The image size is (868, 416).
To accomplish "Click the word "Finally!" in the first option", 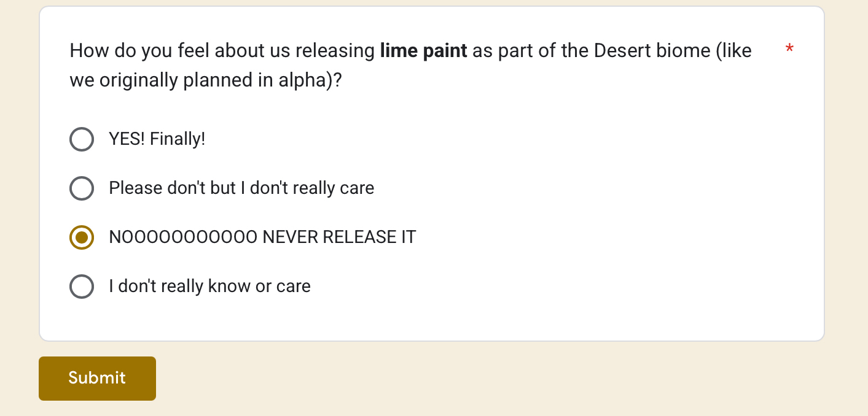I will pyautogui.click(x=178, y=139).
